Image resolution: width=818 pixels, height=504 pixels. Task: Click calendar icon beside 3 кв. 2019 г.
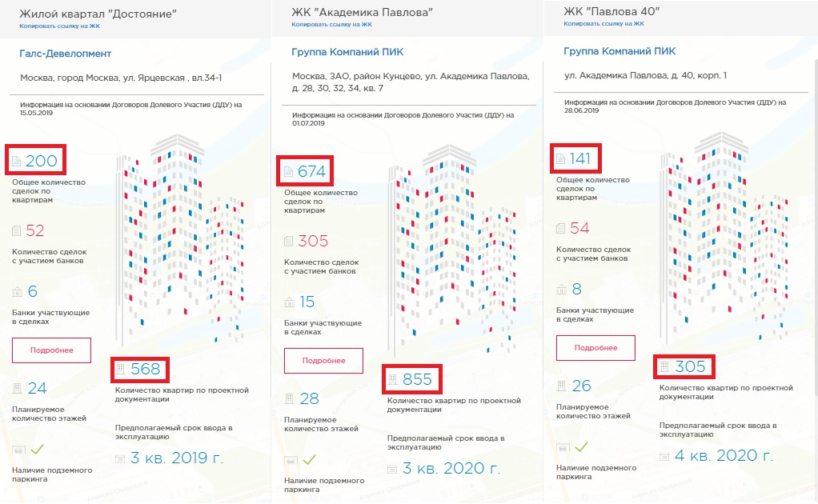click(120, 458)
